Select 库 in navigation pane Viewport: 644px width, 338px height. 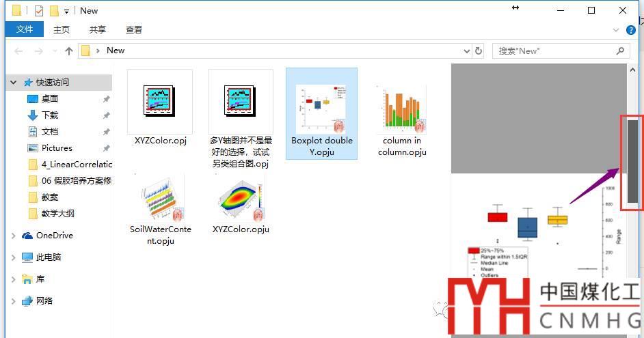tap(40, 279)
